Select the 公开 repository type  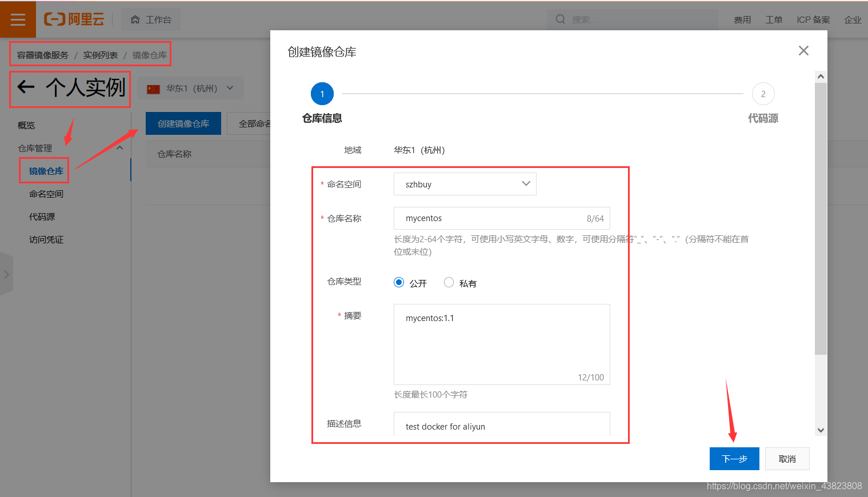pos(399,282)
